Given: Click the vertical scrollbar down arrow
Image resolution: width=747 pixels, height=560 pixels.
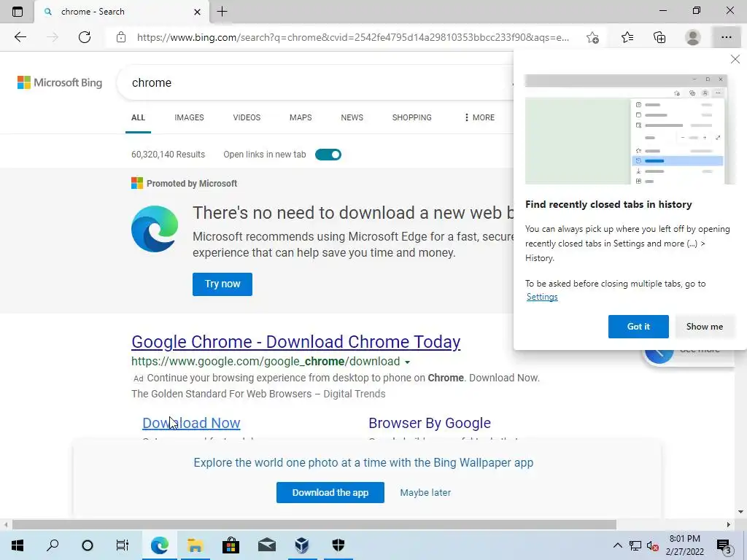Looking at the screenshot, I should (740, 513).
